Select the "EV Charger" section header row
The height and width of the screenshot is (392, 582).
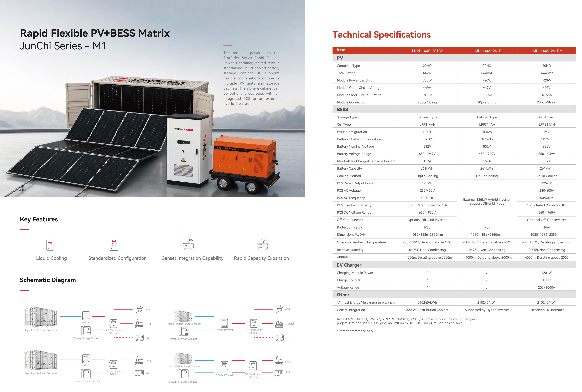click(x=454, y=265)
